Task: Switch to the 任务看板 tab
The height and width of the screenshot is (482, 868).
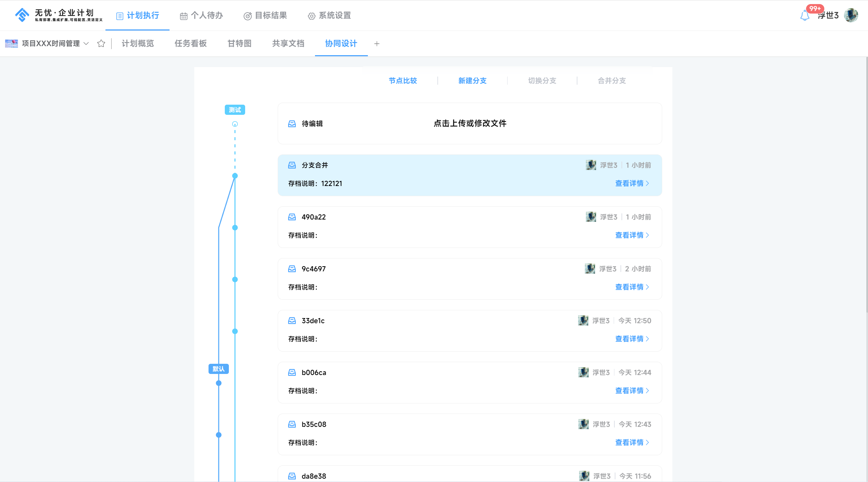Action: 191,43
